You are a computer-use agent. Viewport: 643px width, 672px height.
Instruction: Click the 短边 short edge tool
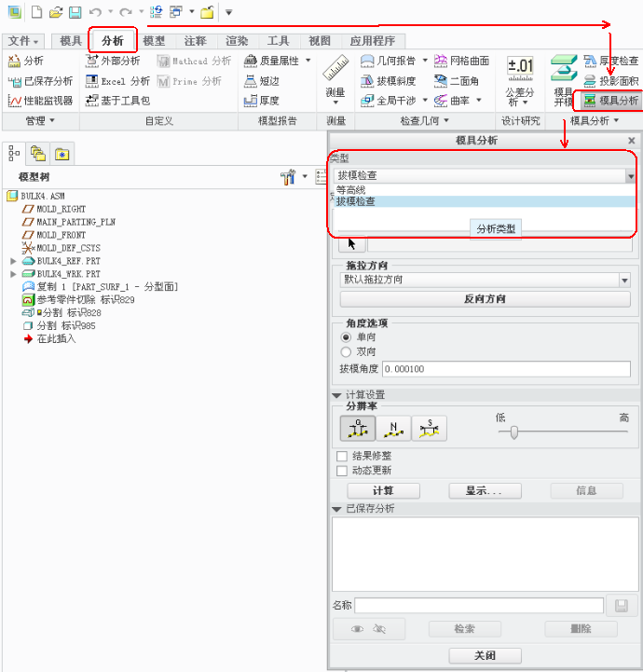tap(261, 80)
